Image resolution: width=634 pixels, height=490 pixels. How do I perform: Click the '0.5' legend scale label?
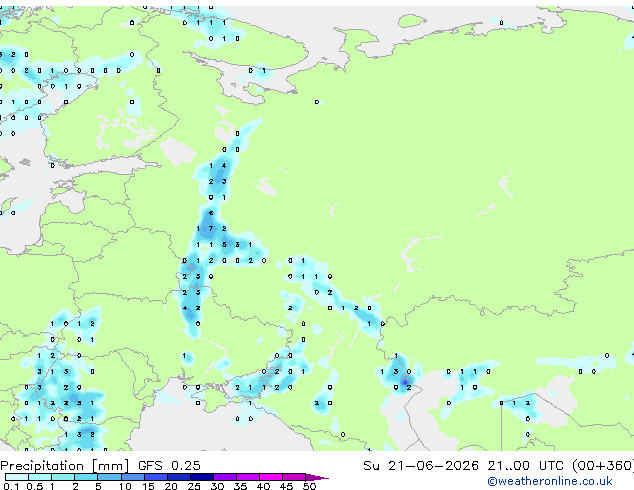coord(35,486)
